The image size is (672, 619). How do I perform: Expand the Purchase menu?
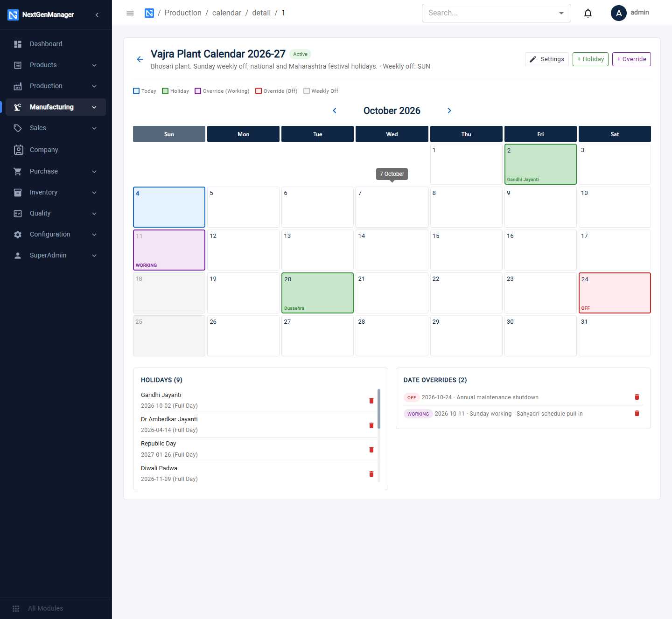click(x=56, y=171)
